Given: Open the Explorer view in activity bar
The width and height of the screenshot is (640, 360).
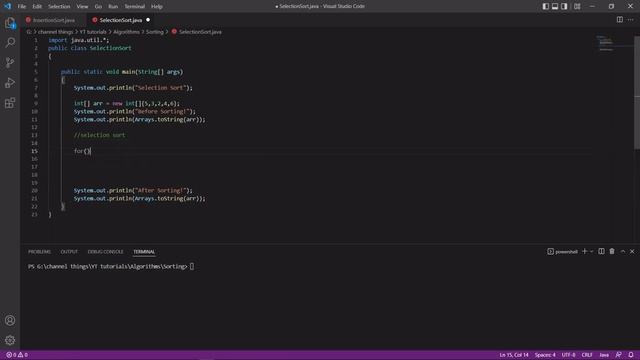Looking at the screenshot, I should [10, 23].
